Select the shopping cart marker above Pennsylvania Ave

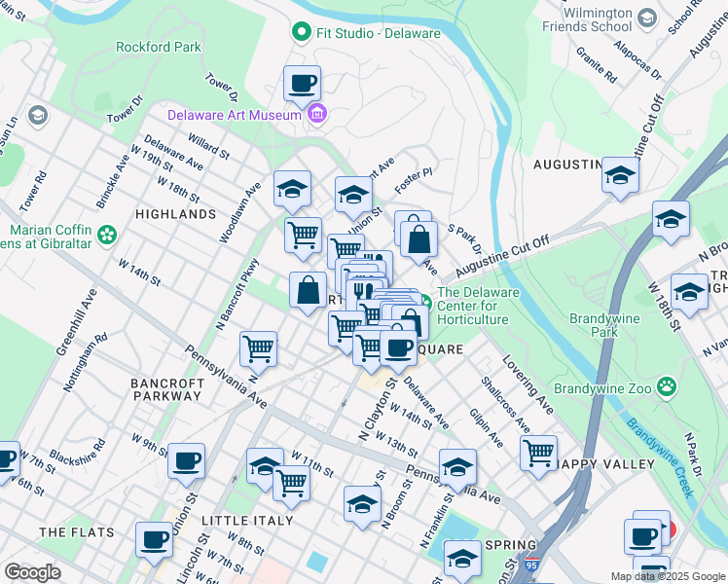[259, 351]
